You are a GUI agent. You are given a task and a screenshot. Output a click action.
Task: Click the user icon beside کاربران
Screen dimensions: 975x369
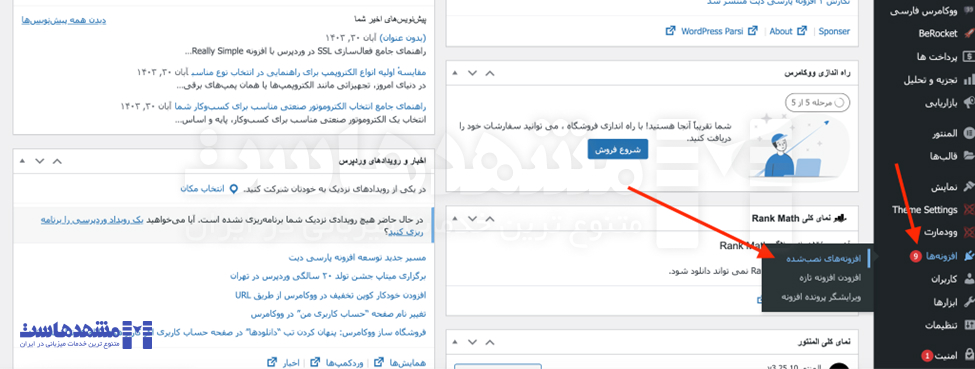coord(969,279)
